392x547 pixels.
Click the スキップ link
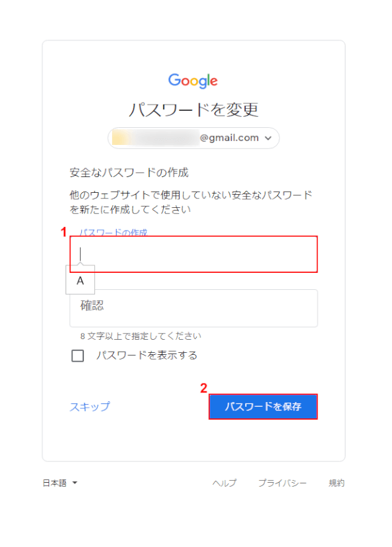90,407
